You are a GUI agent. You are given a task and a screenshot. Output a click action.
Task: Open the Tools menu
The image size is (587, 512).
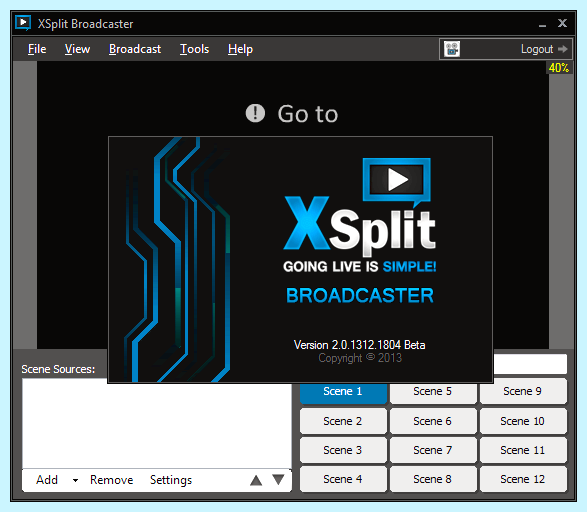coord(194,49)
